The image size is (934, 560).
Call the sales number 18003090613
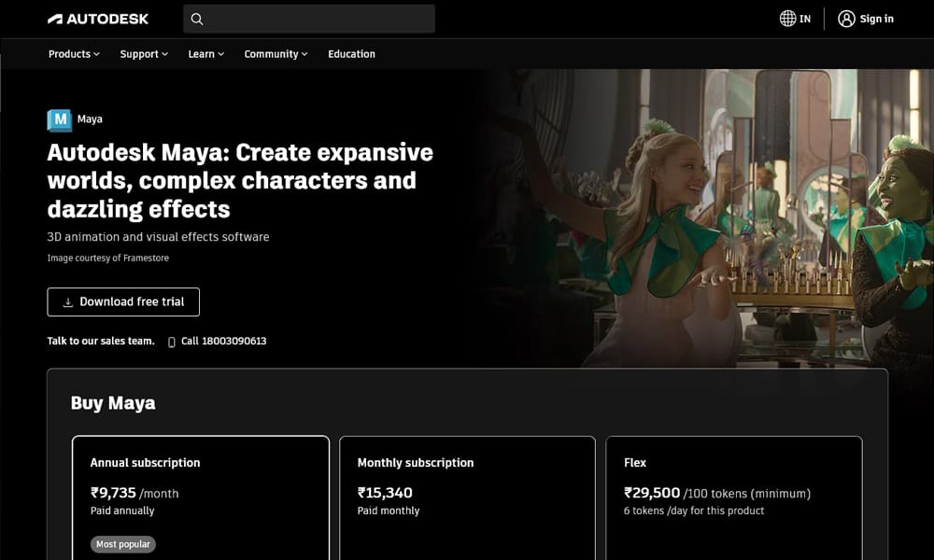(223, 342)
